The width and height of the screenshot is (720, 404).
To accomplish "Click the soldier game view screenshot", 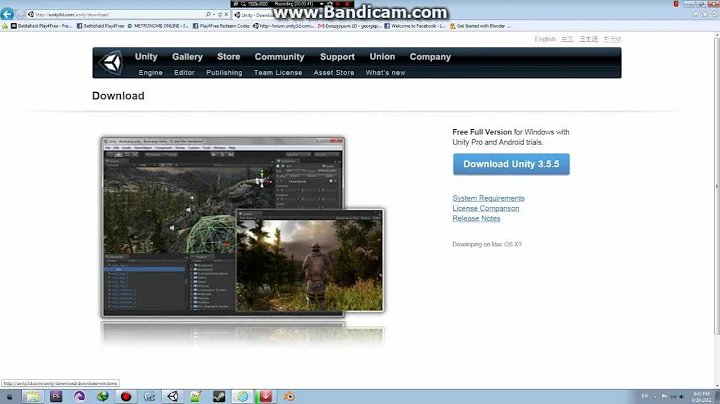I will (x=310, y=261).
